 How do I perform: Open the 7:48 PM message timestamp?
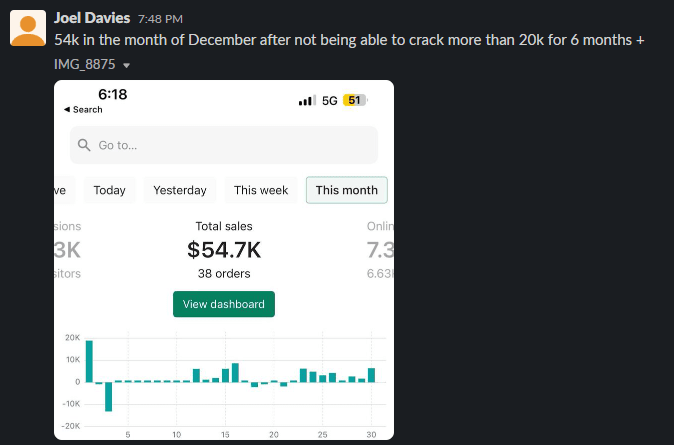pos(160,19)
